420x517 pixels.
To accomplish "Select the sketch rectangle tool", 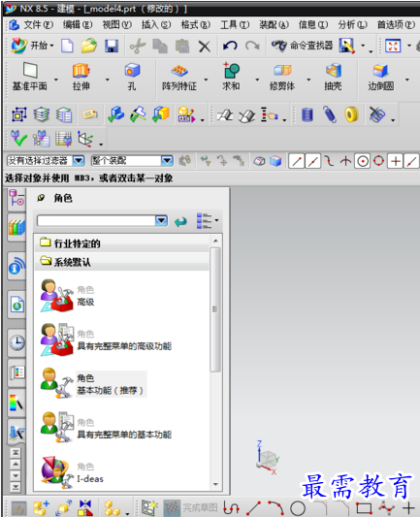I will click(365, 508).
